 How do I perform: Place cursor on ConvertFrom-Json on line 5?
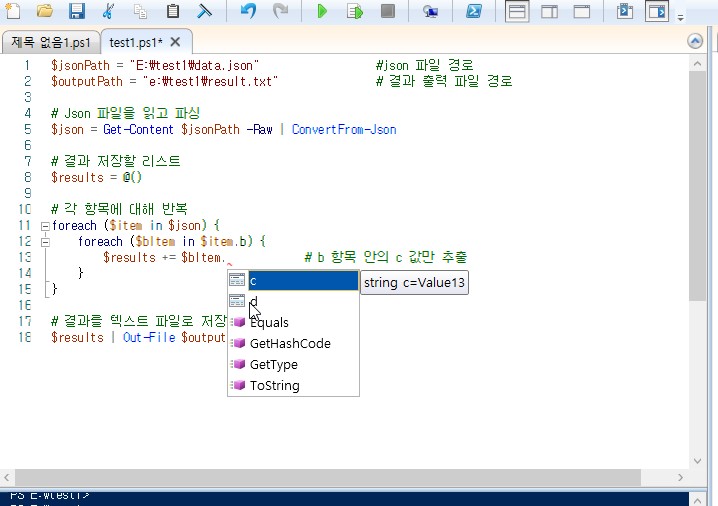[344, 130]
